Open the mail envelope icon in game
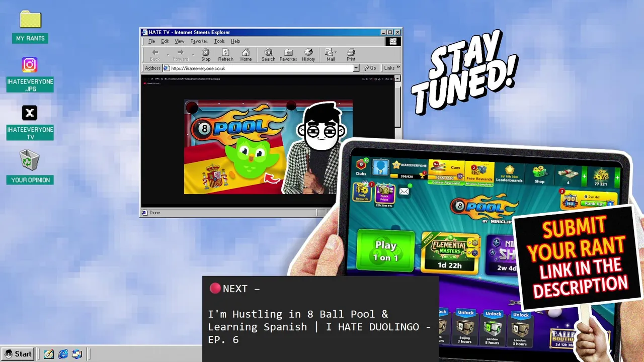The height and width of the screenshot is (362, 644). click(x=404, y=191)
